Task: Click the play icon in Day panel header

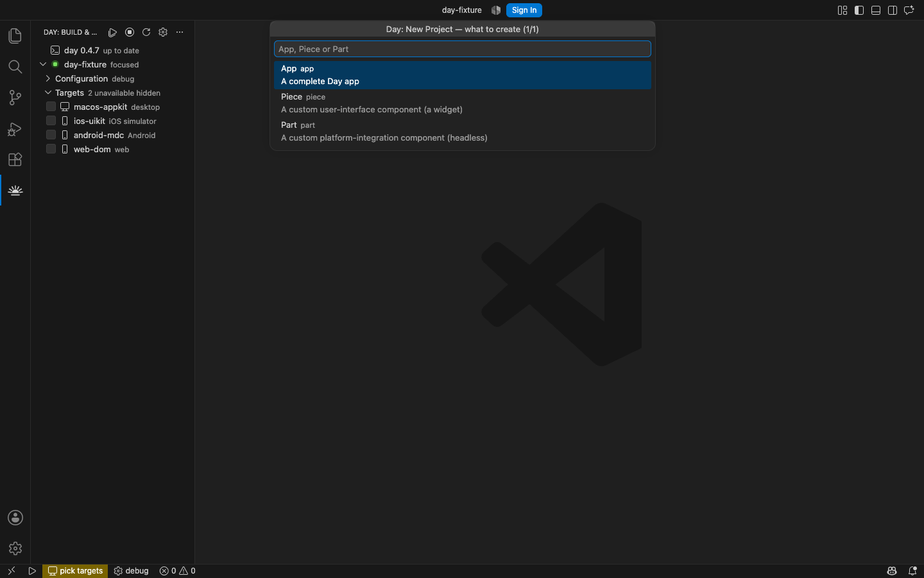Action: point(112,32)
